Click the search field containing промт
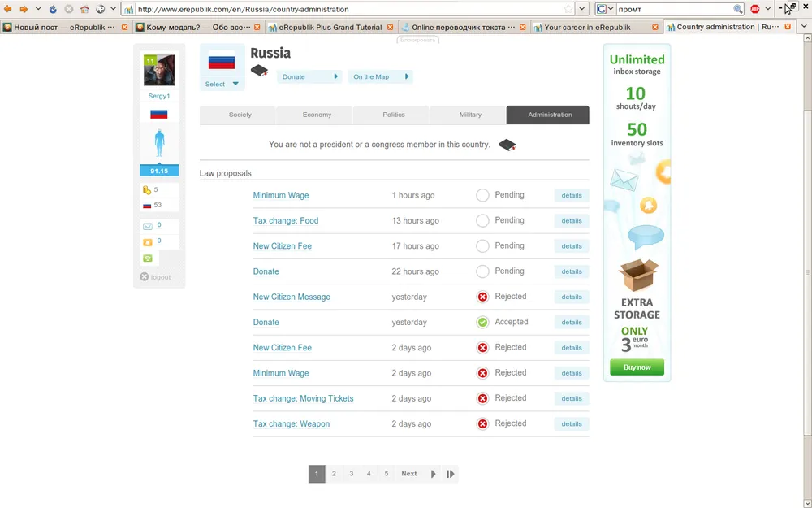Screen dimensions: 812x508 (x=674, y=9)
